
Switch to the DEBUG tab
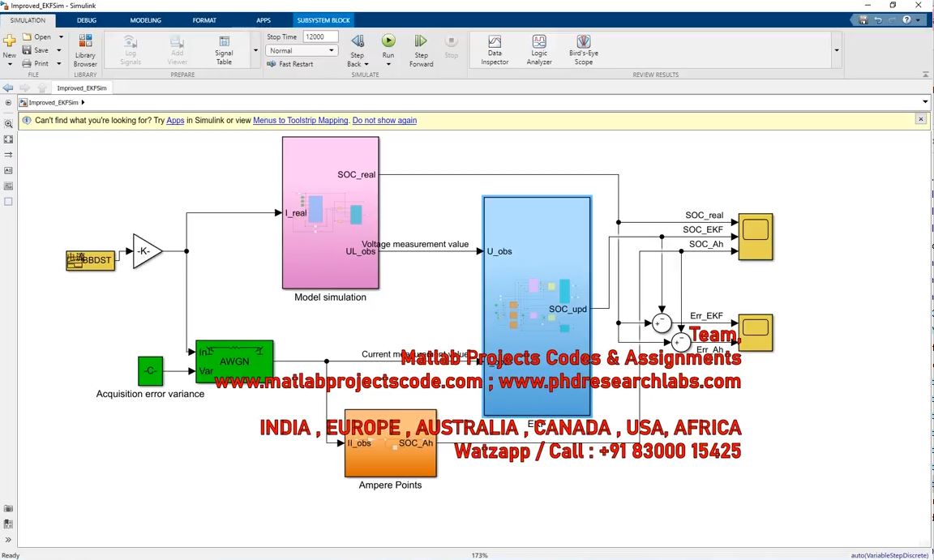coord(86,20)
